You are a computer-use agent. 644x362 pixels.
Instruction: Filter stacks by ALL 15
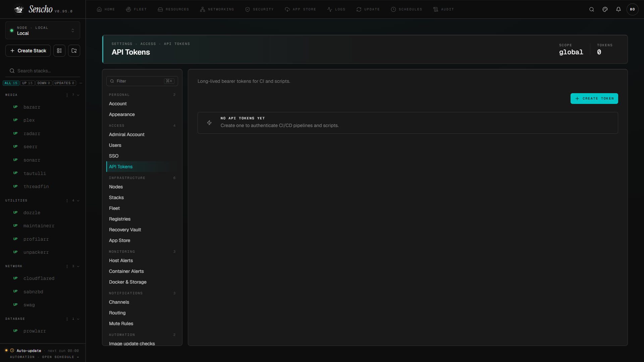[11, 83]
